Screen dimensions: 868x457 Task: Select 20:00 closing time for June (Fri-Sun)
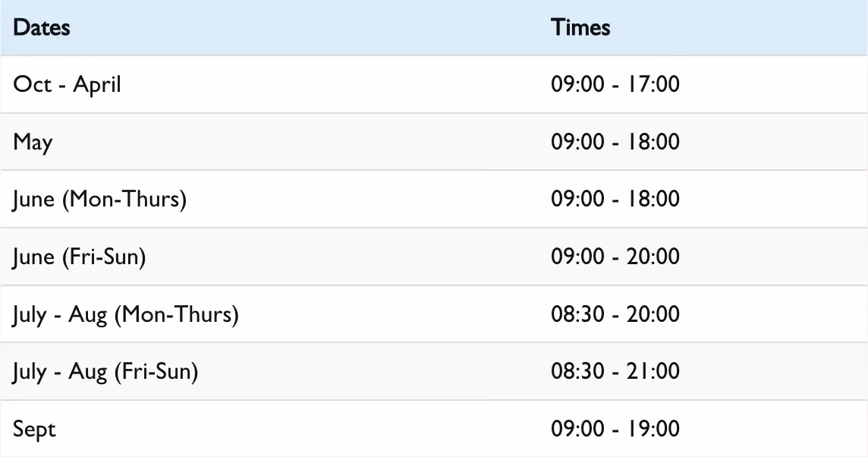tap(653, 257)
